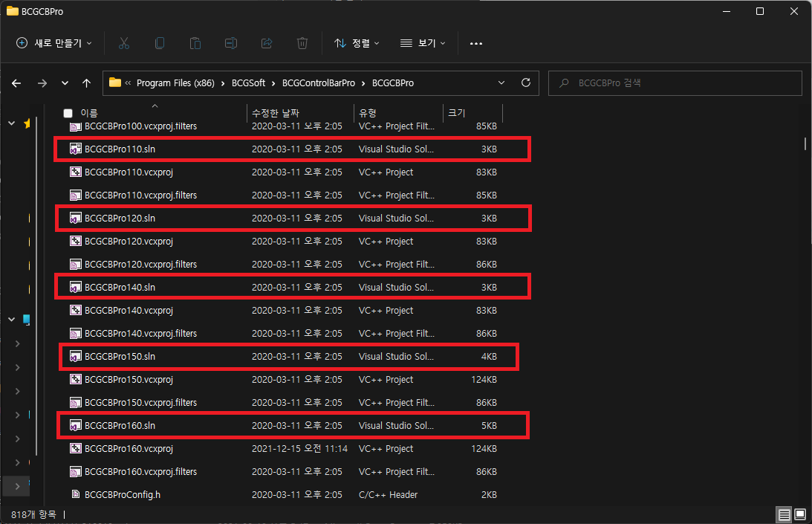The height and width of the screenshot is (524, 812).
Task: Click the BCGCBPro110.sln file icon
Action: pyautogui.click(x=76, y=149)
